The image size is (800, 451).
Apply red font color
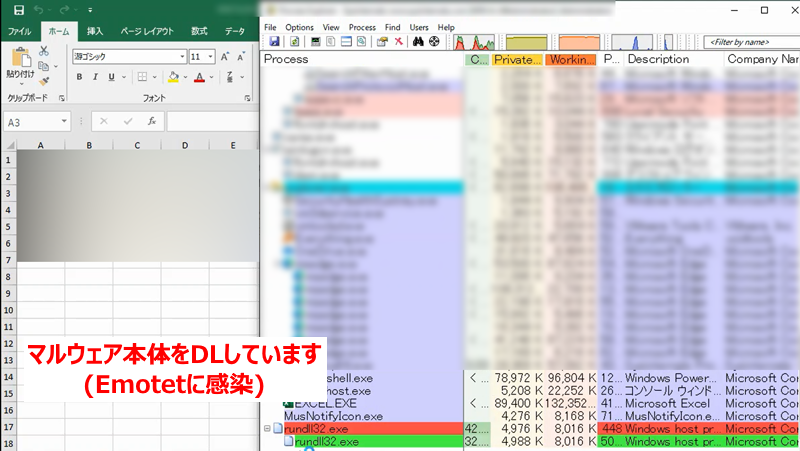[200, 77]
